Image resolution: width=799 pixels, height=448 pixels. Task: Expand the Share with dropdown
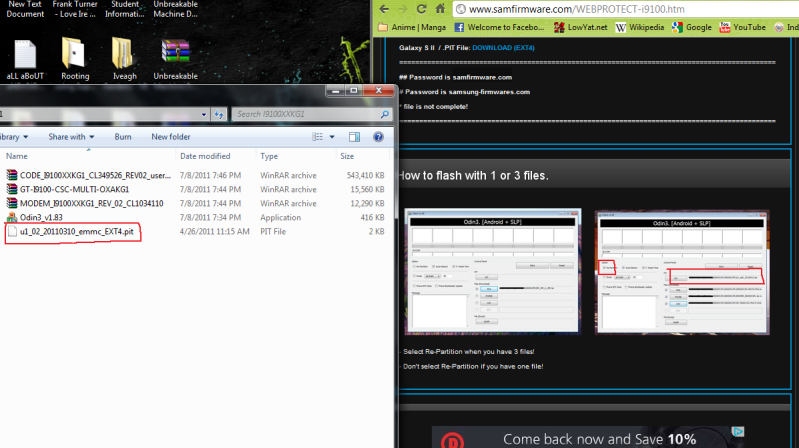pos(71,137)
